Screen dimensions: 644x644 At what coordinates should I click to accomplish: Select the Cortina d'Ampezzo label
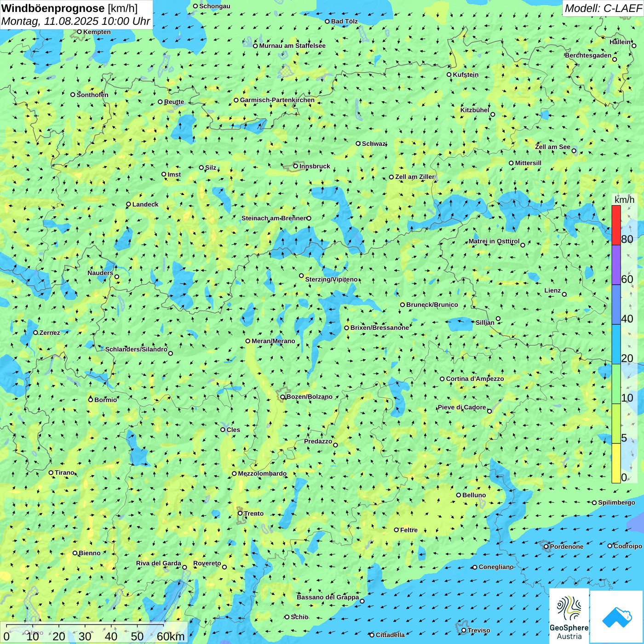(x=475, y=379)
